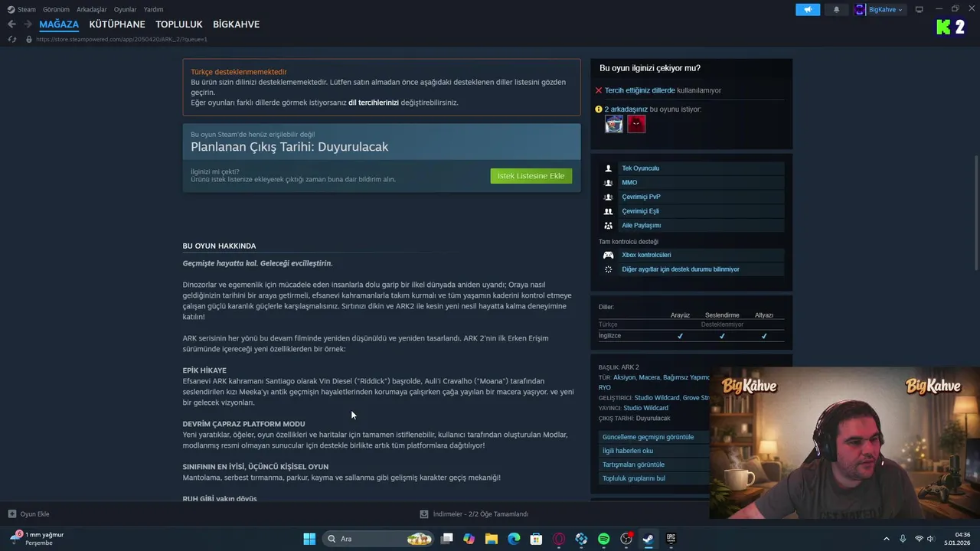
Task: Switch to the KÜTÜPHANE tab
Action: coord(117,24)
